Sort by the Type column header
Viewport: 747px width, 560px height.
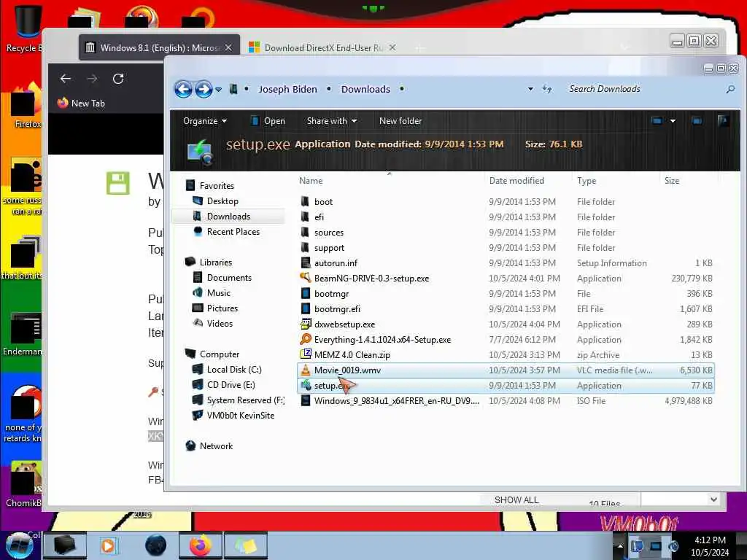click(587, 181)
